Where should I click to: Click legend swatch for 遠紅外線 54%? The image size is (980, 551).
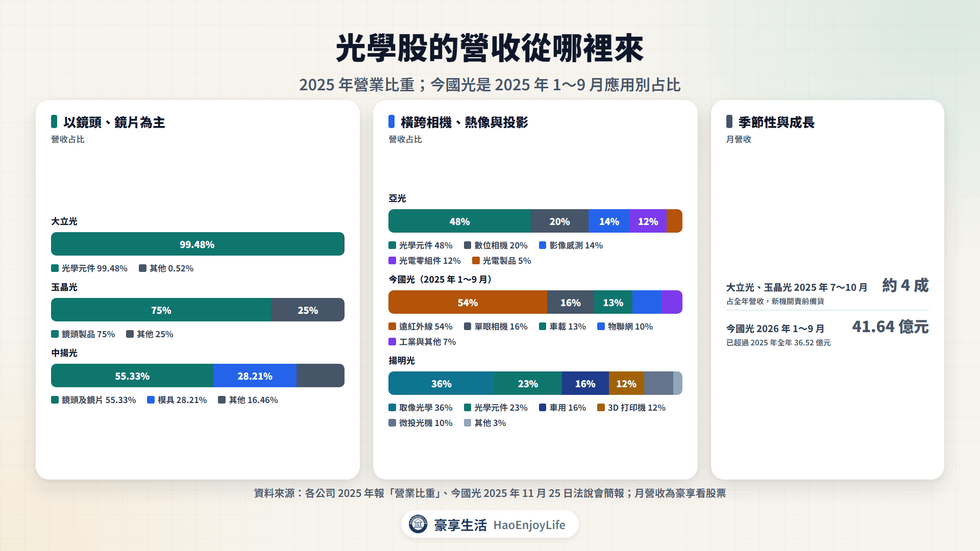(x=393, y=327)
